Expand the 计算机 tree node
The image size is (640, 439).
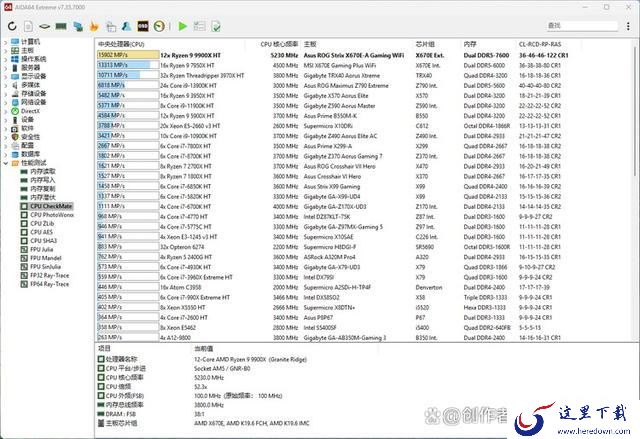pos(6,42)
